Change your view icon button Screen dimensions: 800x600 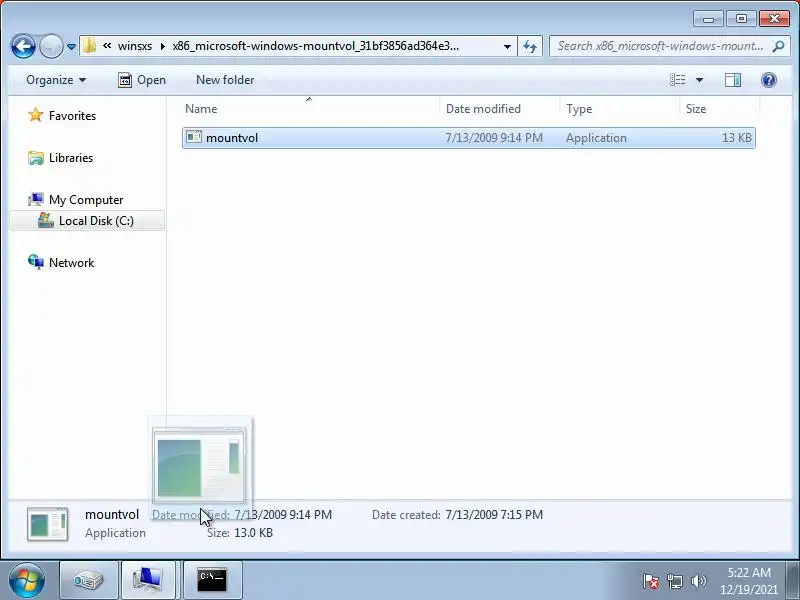pyautogui.click(x=678, y=80)
